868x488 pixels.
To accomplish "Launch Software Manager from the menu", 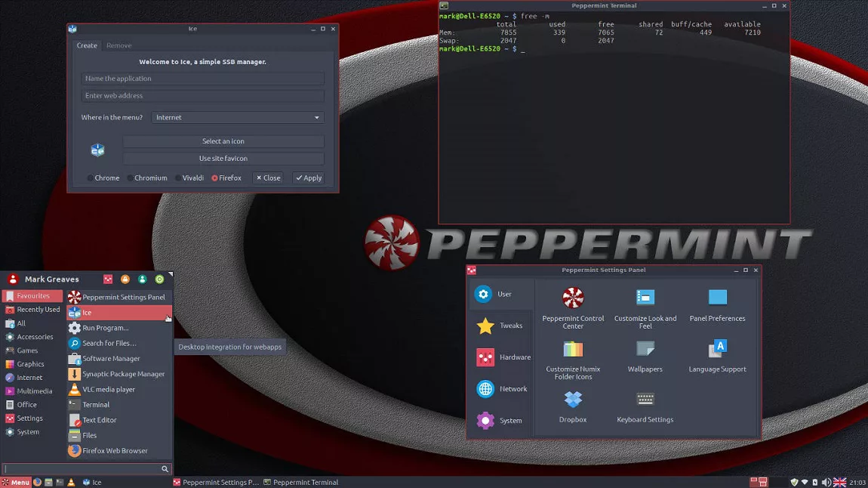I will 119,358.
